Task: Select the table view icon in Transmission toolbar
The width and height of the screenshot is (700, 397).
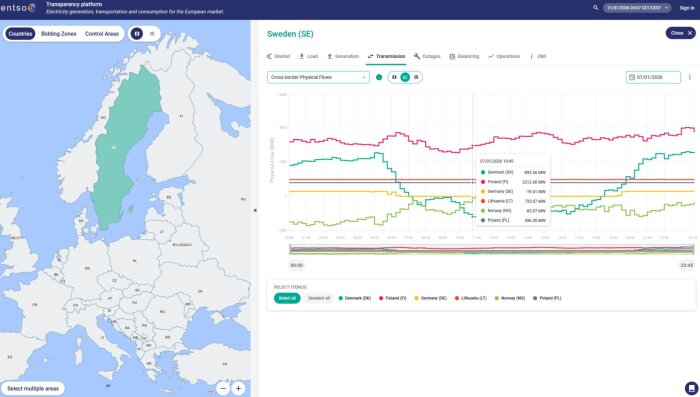Action: tap(416, 77)
